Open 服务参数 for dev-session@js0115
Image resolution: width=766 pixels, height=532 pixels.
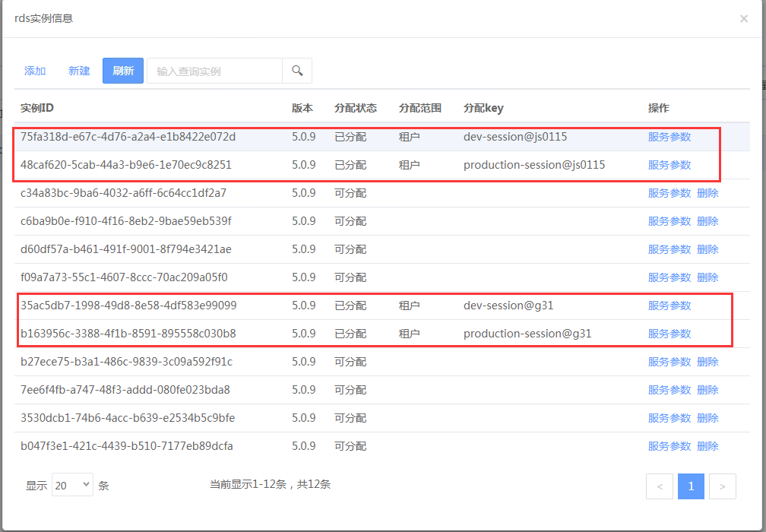pyautogui.click(x=669, y=137)
